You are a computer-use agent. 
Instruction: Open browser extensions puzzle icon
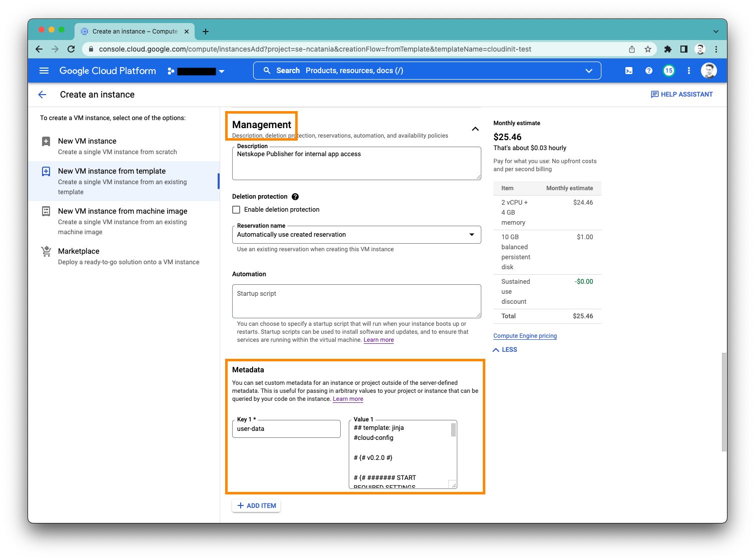(667, 49)
